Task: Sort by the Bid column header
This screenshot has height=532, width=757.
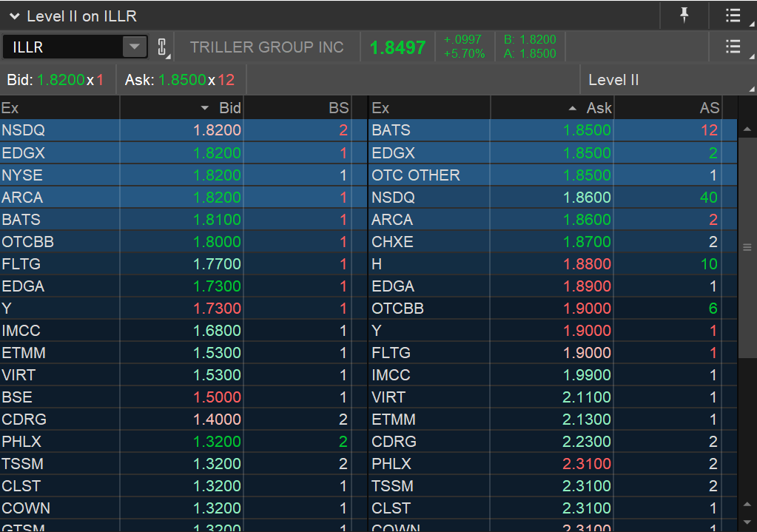Action: pyautogui.click(x=181, y=107)
